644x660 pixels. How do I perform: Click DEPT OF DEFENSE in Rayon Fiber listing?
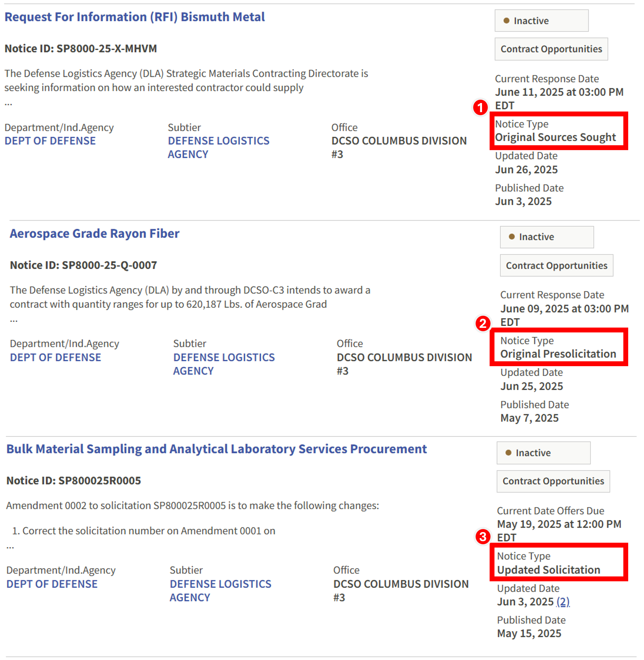coord(56,357)
